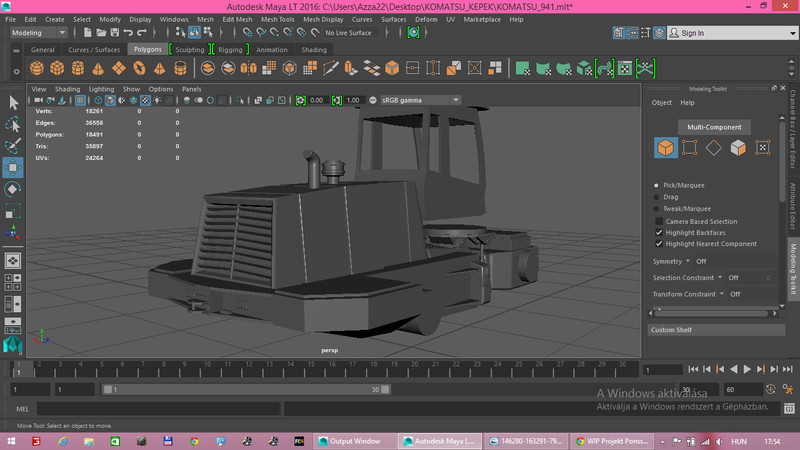This screenshot has height=450, width=800.
Task: Create a polygon cube from the shelf
Action: point(57,68)
